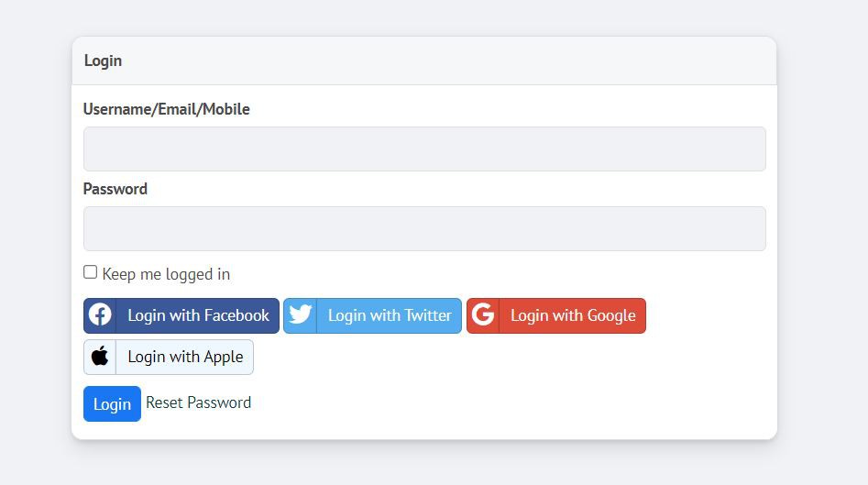Click the Login card header title
Screen dimensions: 868x485
point(103,61)
